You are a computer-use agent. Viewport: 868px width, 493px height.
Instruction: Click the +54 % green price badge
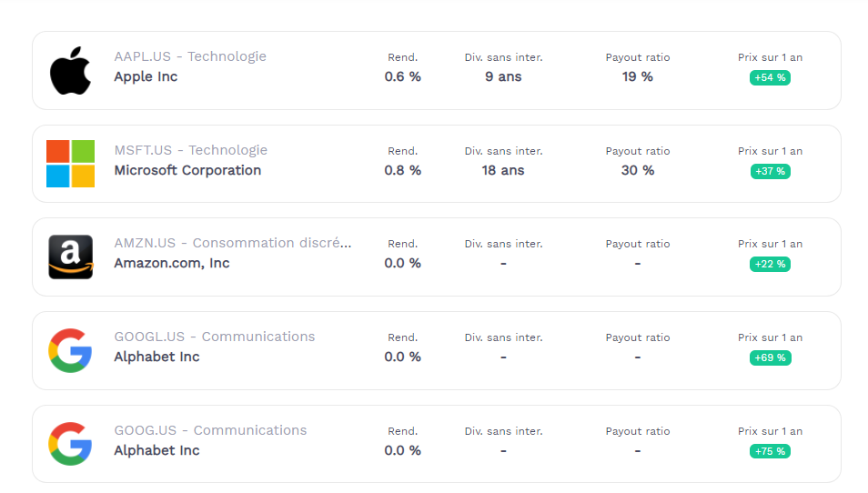(770, 77)
